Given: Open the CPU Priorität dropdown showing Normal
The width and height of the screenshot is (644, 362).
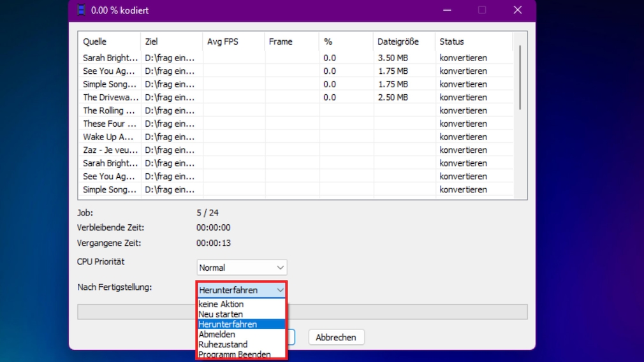Looking at the screenshot, I should click(x=242, y=268).
